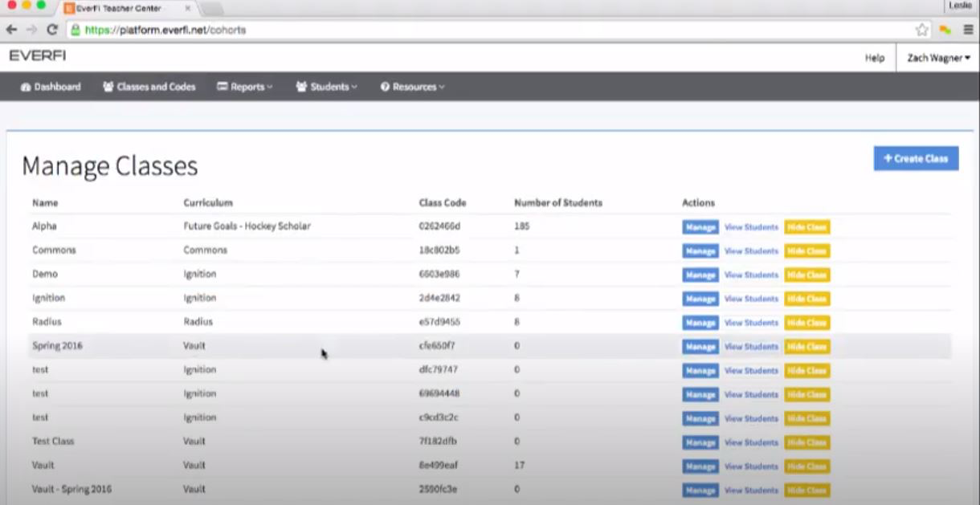Click the Leslie profile button in Chrome
The image size is (980, 505).
959,6
